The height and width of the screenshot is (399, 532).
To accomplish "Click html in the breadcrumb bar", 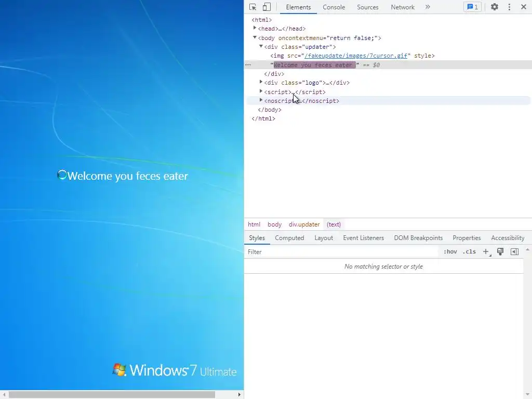I will pyautogui.click(x=254, y=224).
